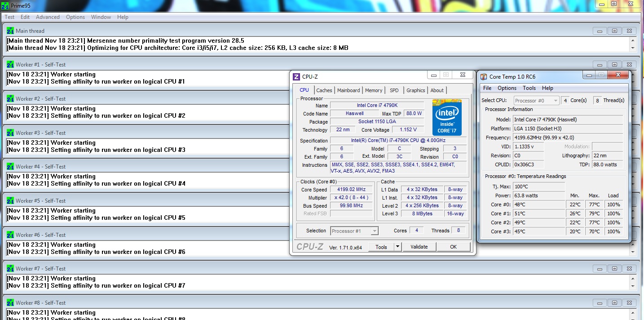644x320 pixels.
Task: Click the Core #0 temperature reading 48°C
Action: click(539, 204)
